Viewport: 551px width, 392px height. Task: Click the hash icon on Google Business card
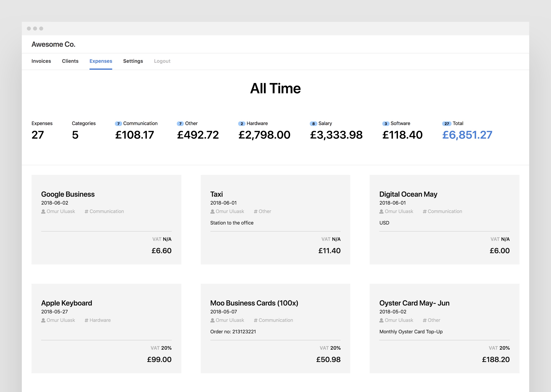86,212
